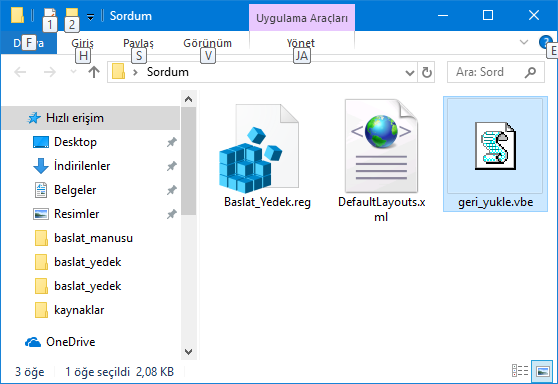Maximize the Sordum window

tap(488, 15)
